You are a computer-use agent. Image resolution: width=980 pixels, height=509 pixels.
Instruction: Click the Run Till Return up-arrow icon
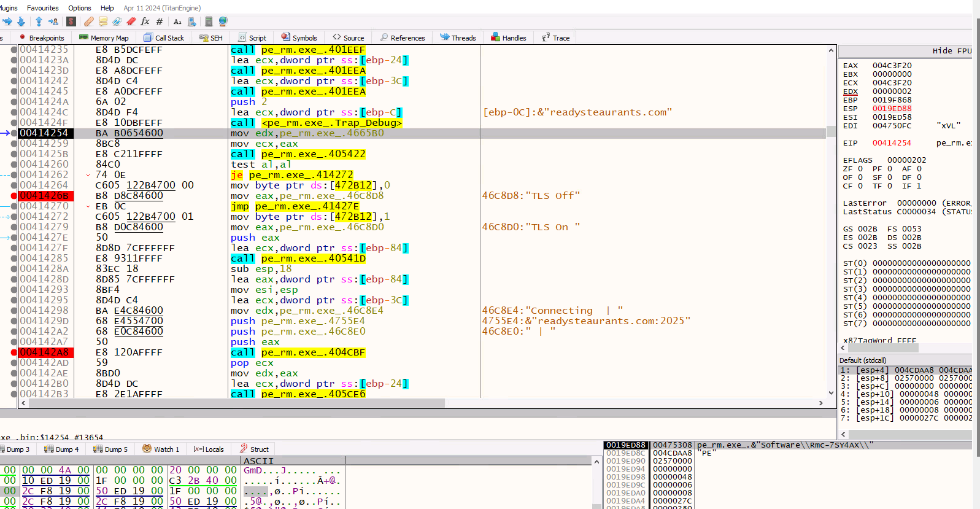(39, 21)
